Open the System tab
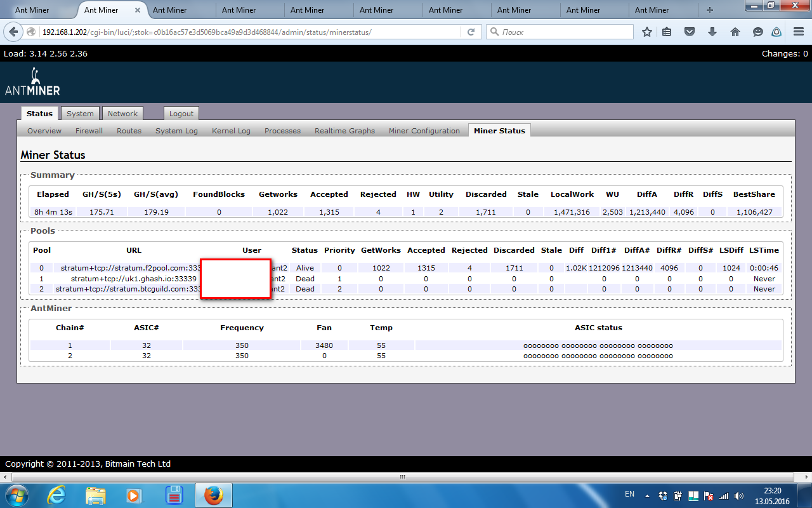 pyautogui.click(x=80, y=114)
